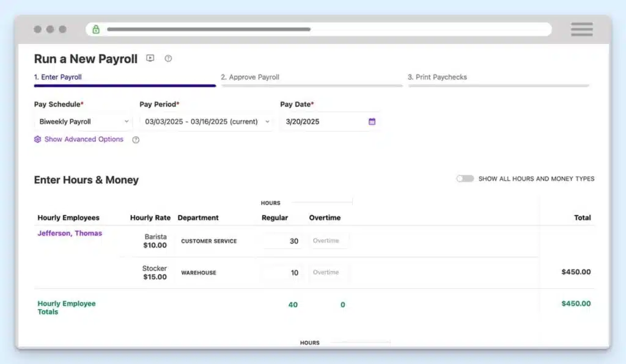
Task: Click the Hourly Employee Totals label
Action: (x=67, y=307)
